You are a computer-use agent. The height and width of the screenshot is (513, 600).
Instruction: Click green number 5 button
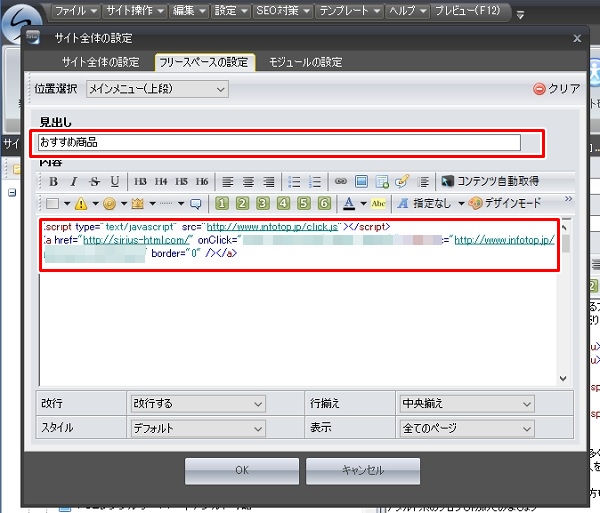pyautogui.click(x=304, y=204)
